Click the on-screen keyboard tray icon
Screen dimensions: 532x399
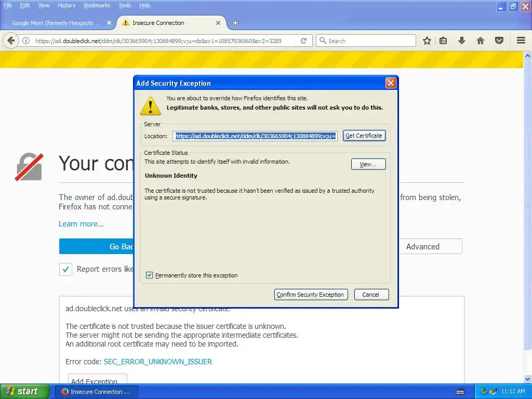pyautogui.click(x=460, y=392)
